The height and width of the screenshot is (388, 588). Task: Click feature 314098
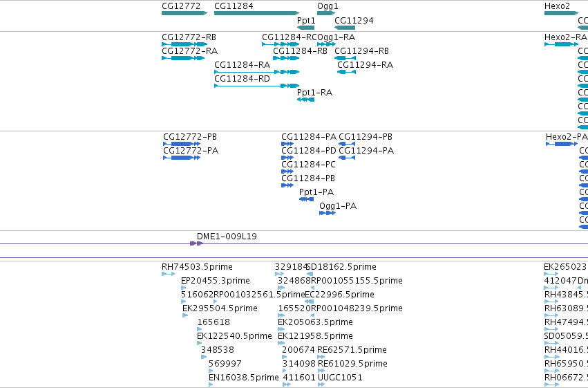pyautogui.click(x=285, y=371)
